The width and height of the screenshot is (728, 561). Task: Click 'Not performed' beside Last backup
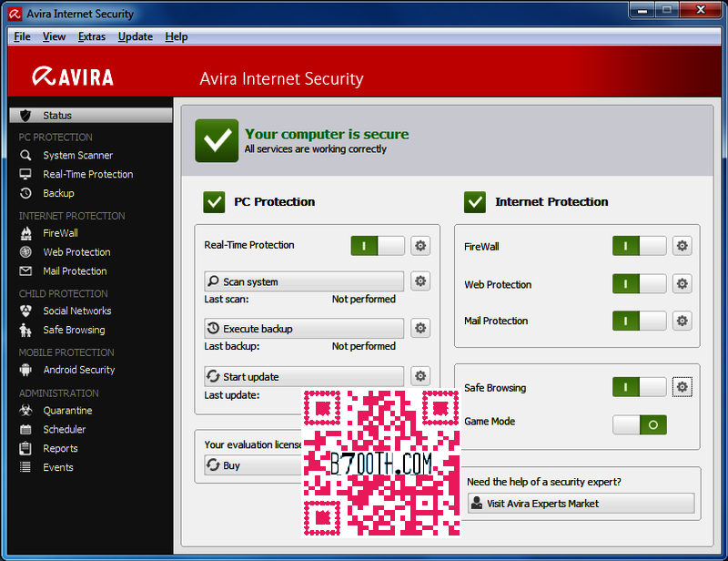click(x=363, y=346)
